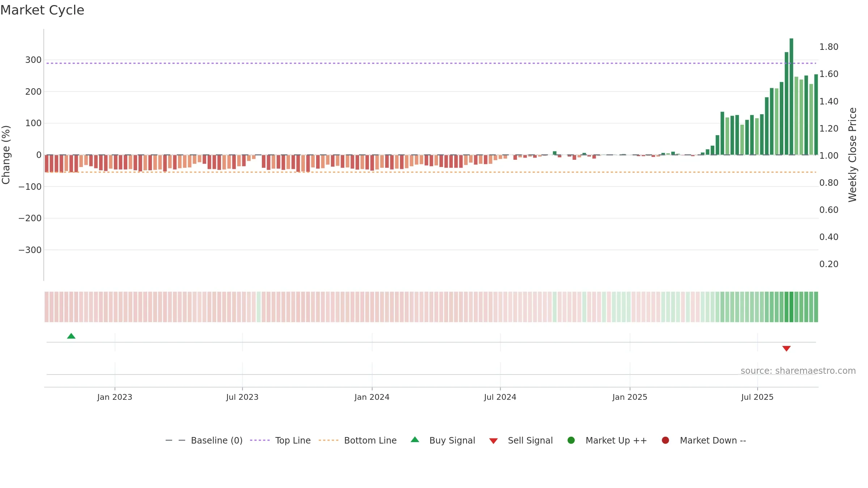Screen dimensions: 868x488
Task: Click the Market Cycle chart title
Action: click(42, 10)
